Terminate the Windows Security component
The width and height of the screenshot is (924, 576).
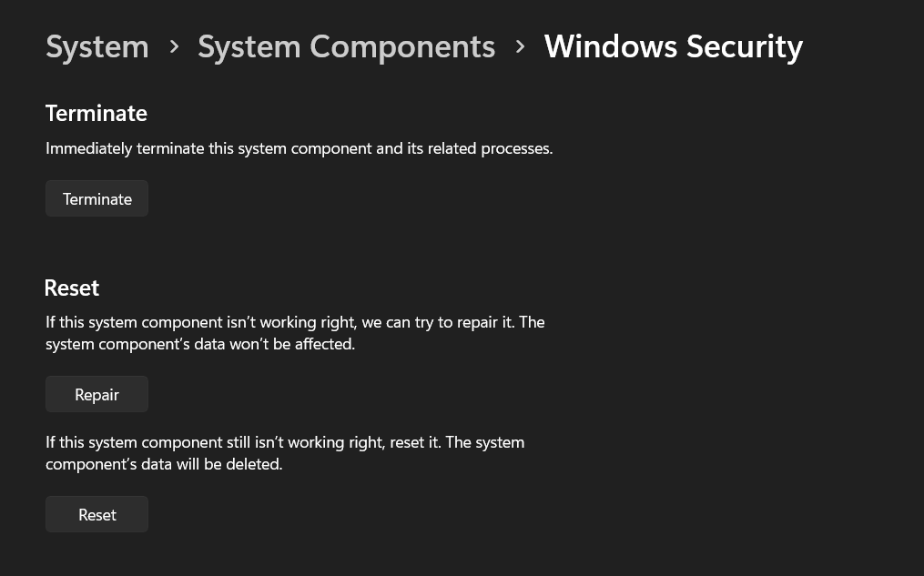click(x=96, y=198)
